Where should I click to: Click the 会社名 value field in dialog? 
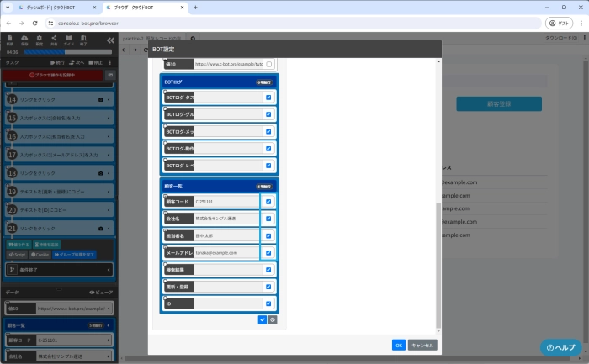[x=227, y=219]
